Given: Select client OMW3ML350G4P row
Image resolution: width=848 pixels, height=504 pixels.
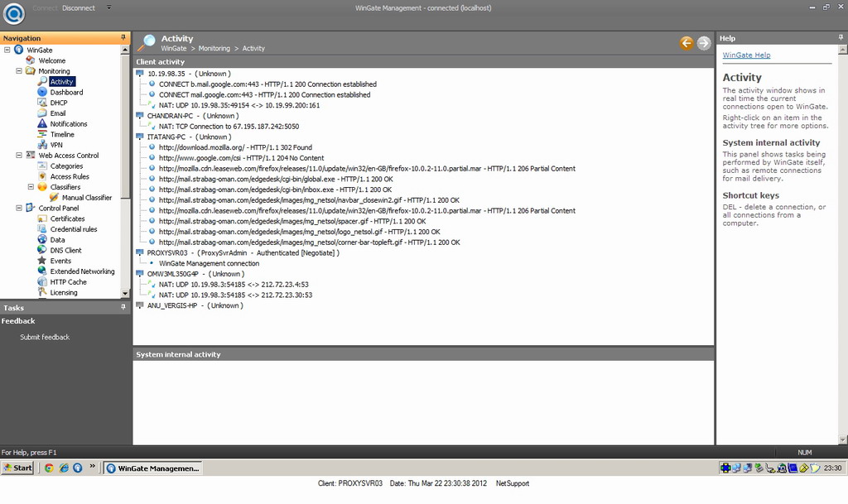Looking at the screenshot, I should (195, 274).
